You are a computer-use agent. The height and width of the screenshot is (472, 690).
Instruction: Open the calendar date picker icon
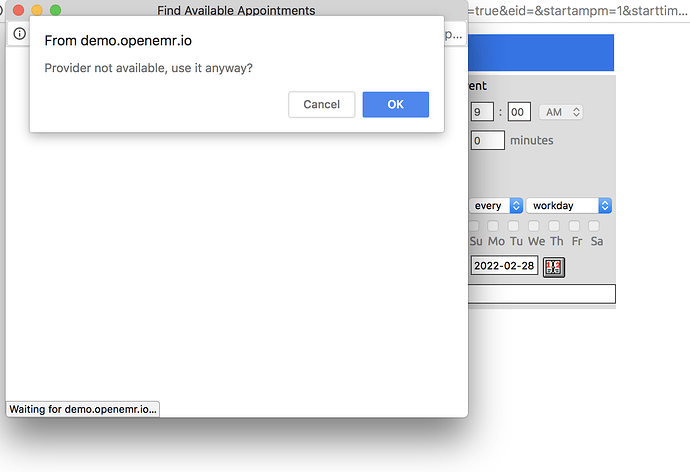pos(554,267)
